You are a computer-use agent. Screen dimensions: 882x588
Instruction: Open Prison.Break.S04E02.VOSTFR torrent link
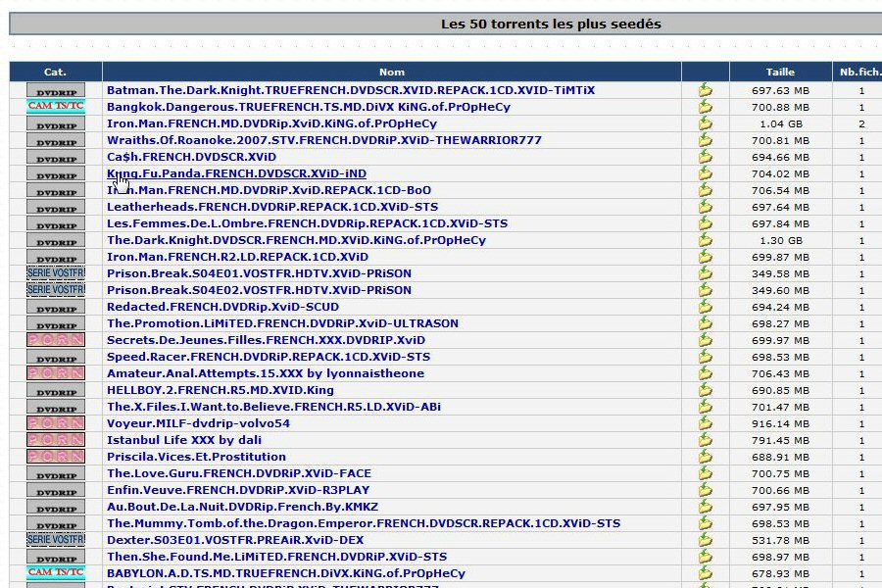[x=259, y=290]
